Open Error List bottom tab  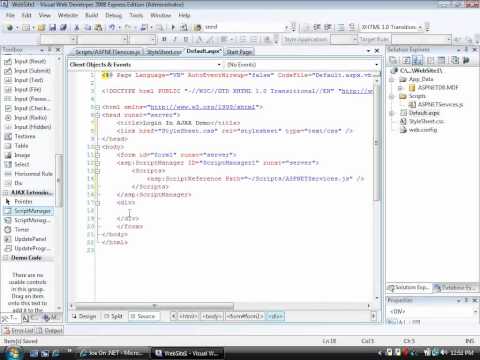point(19,331)
